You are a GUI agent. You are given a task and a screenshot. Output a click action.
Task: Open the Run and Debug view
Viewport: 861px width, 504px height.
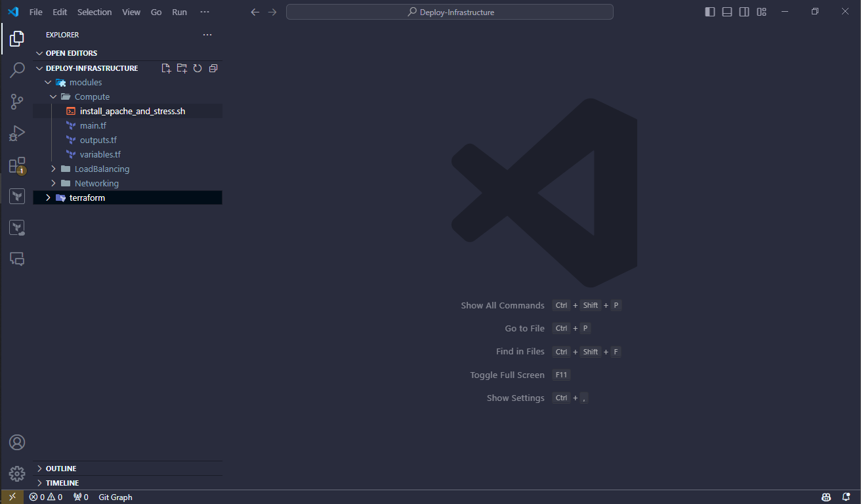17,133
